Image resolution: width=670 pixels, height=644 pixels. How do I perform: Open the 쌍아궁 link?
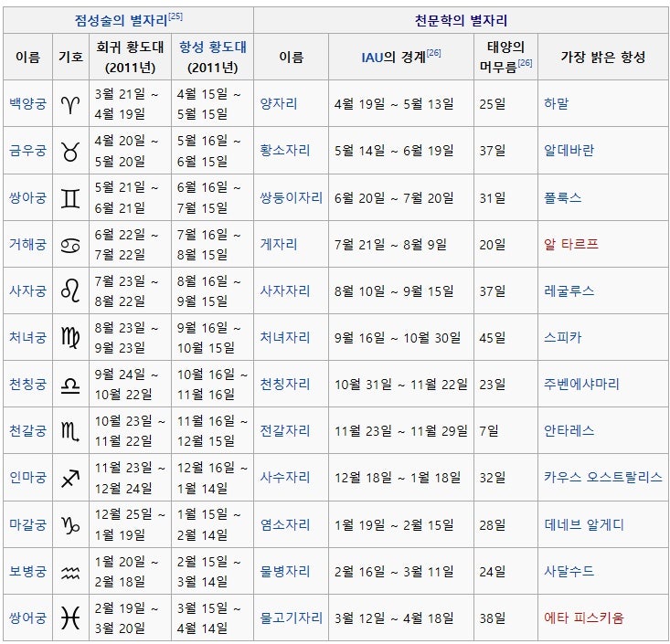tap(27, 197)
